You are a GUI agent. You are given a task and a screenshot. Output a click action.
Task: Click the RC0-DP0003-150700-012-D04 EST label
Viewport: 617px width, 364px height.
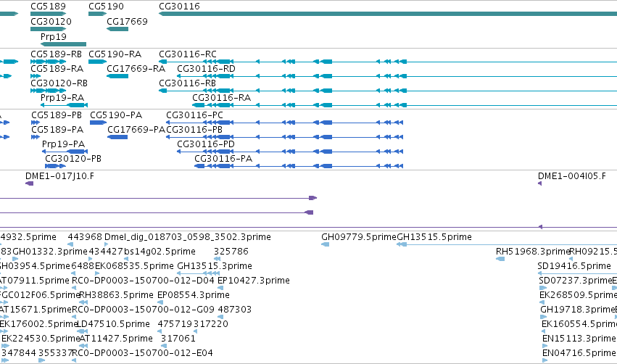click(144, 280)
